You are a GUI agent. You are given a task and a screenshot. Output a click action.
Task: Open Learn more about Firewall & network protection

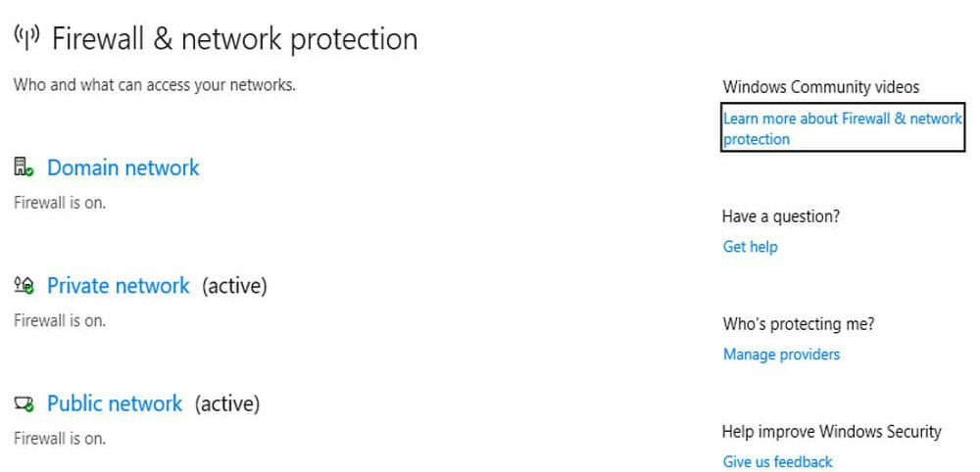point(843,128)
